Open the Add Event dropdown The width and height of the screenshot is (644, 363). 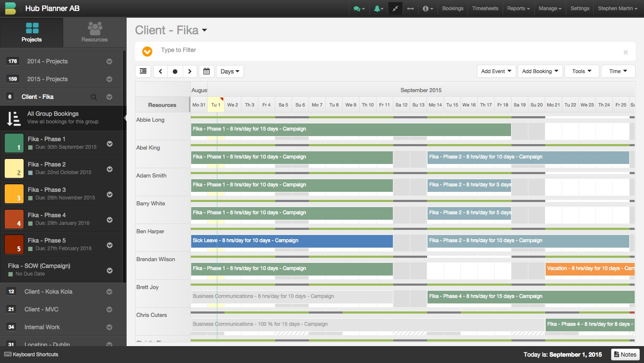coord(496,71)
